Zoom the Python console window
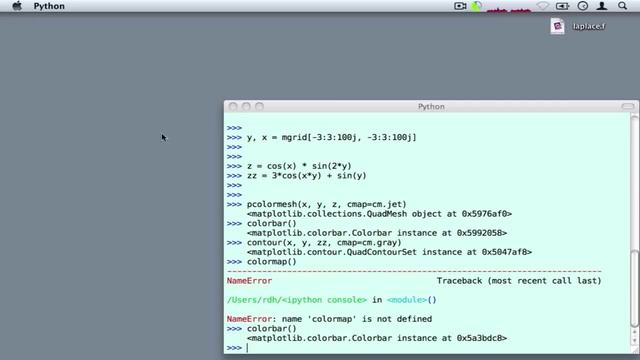Image resolution: width=640 pixels, height=360 pixels. point(259,107)
